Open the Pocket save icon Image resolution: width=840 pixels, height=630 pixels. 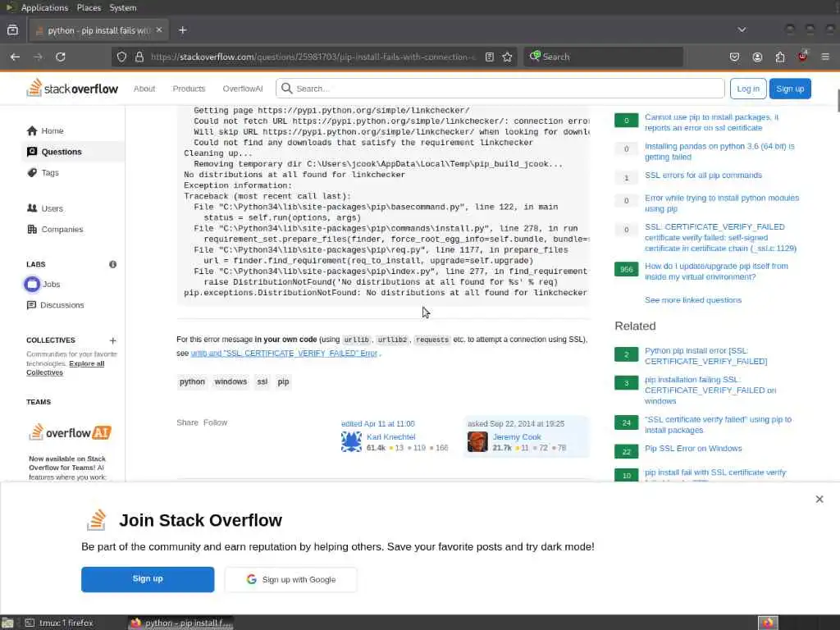[734, 57]
